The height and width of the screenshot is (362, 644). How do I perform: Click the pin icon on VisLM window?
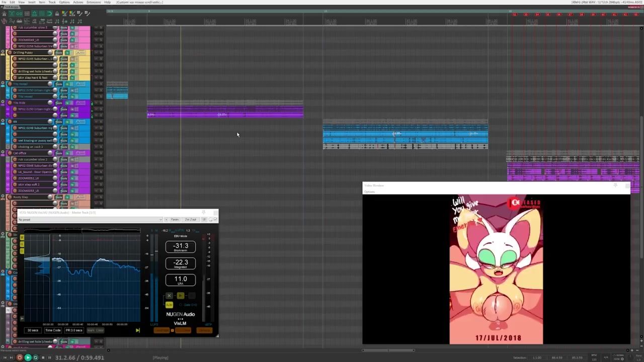(203, 213)
